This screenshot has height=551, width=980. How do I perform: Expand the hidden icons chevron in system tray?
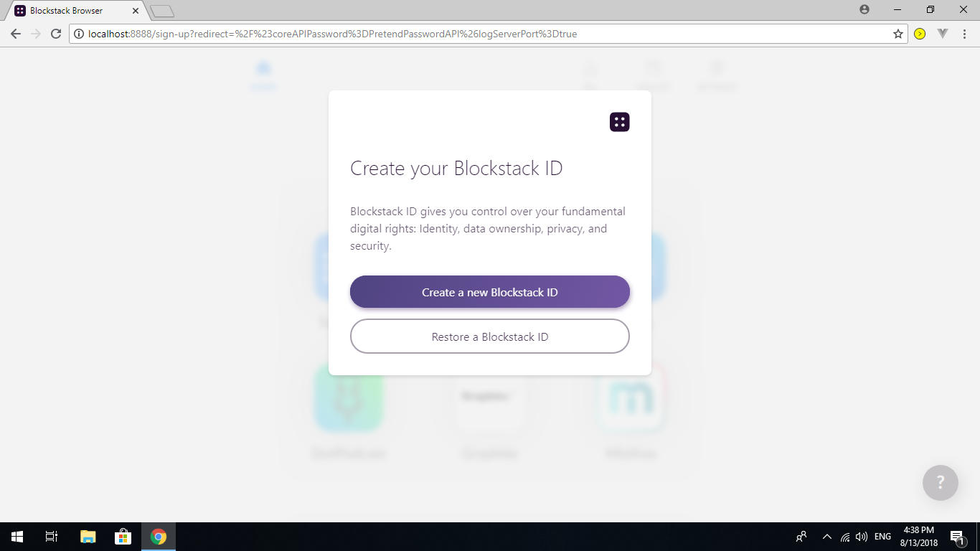[x=826, y=536]
